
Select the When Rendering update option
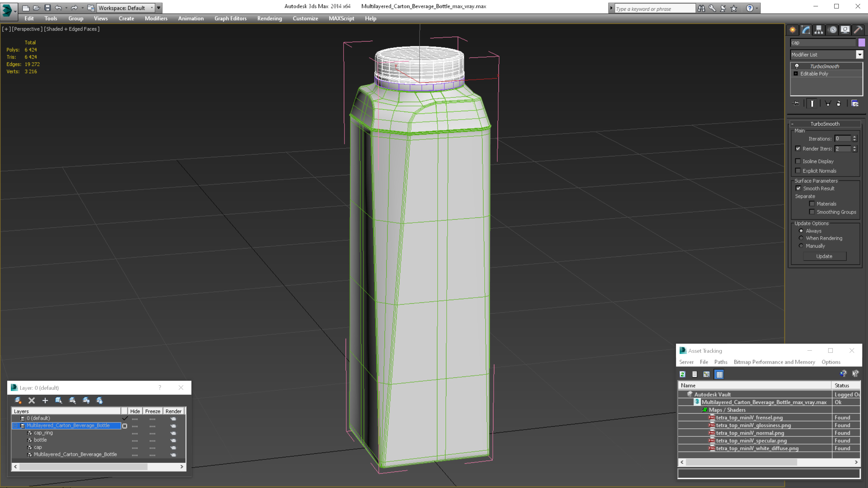(x=801, y=238)
